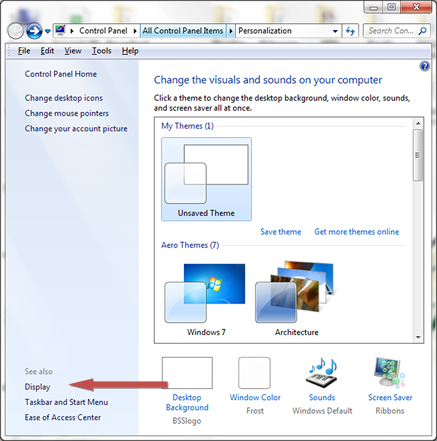The height and width of the screenshot is (441, 437).
Task: Select Personalization in the breadcrumb path
Action: pos(265,31)
